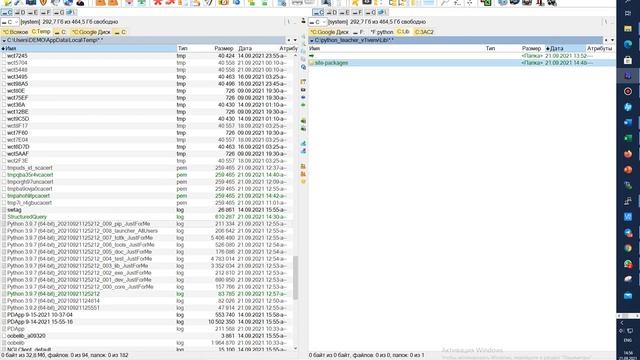Switch to *C:Google Диск tab in left panel
Viewport: 640px width, 360px height.
(91, 32)
